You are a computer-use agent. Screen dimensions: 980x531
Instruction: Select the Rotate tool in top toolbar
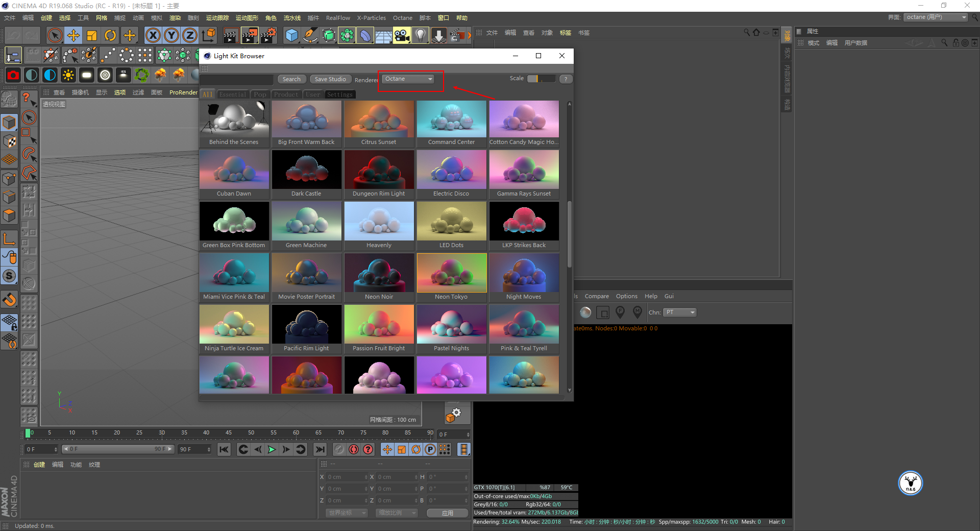pos(110,35)
